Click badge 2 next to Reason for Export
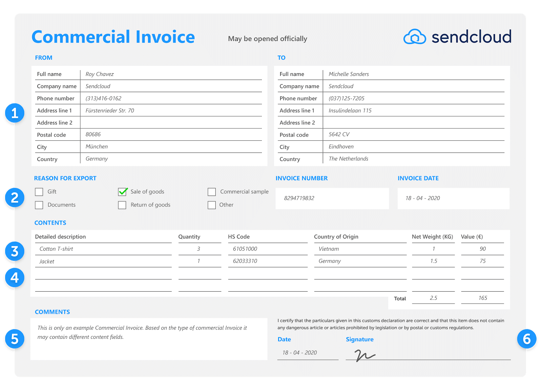 point(15,198)
